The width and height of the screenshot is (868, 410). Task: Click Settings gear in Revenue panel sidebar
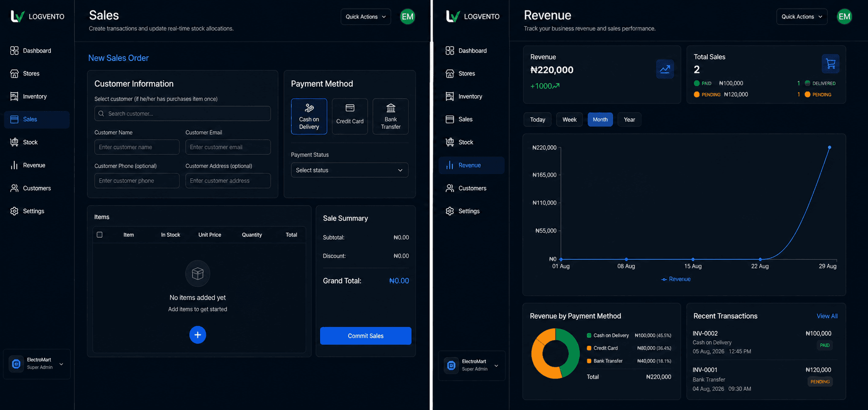point(450,211)
